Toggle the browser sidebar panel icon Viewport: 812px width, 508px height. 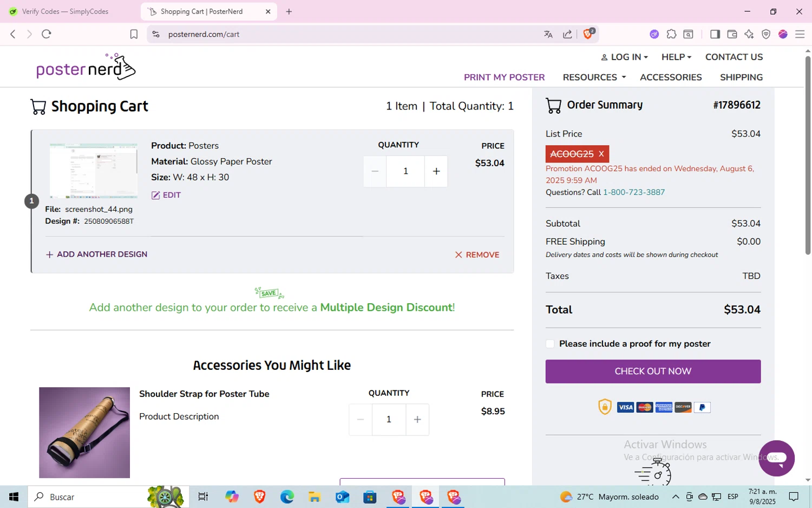pyautogui.click(x=715, y=34)
